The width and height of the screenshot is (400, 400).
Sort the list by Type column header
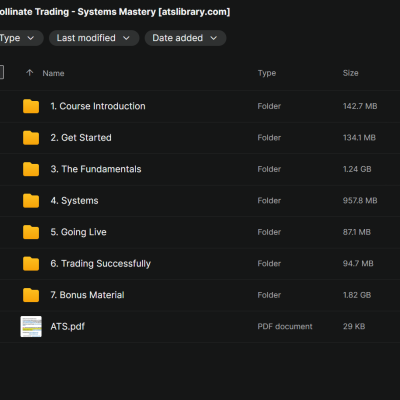267,73
